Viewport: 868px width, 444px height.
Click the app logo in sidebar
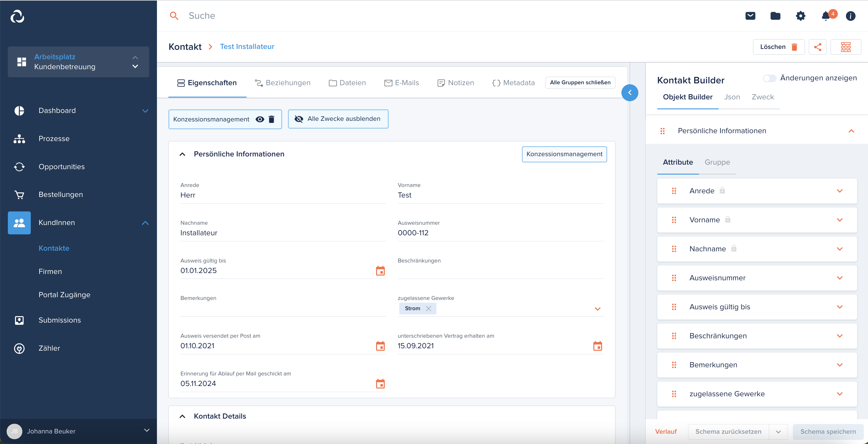(18, 16)
